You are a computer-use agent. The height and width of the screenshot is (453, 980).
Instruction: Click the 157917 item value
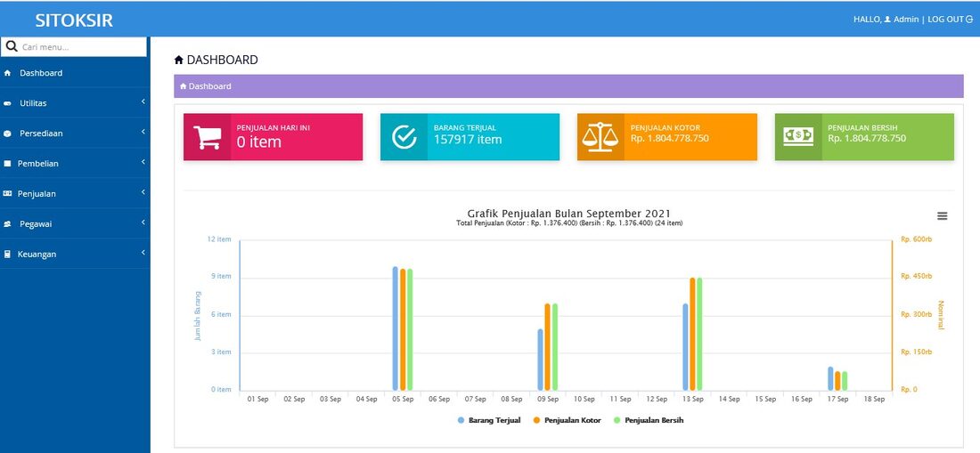coord(468,139)
